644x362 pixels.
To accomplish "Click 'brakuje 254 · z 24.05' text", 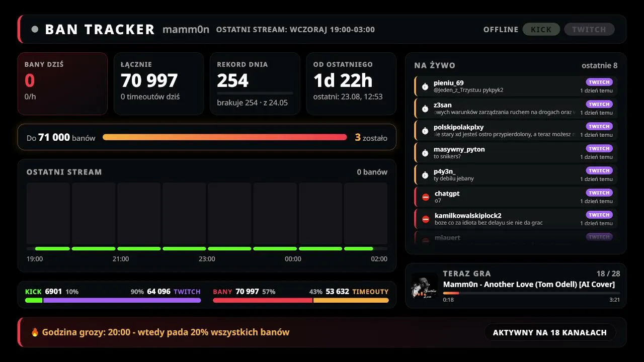I will coord(252,103).
